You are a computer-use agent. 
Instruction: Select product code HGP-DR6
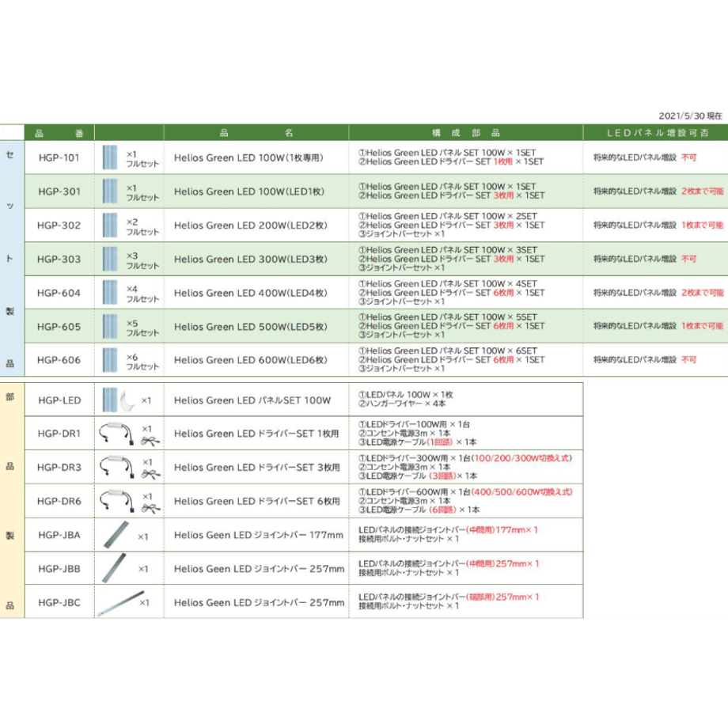click(x=59, y=502)
